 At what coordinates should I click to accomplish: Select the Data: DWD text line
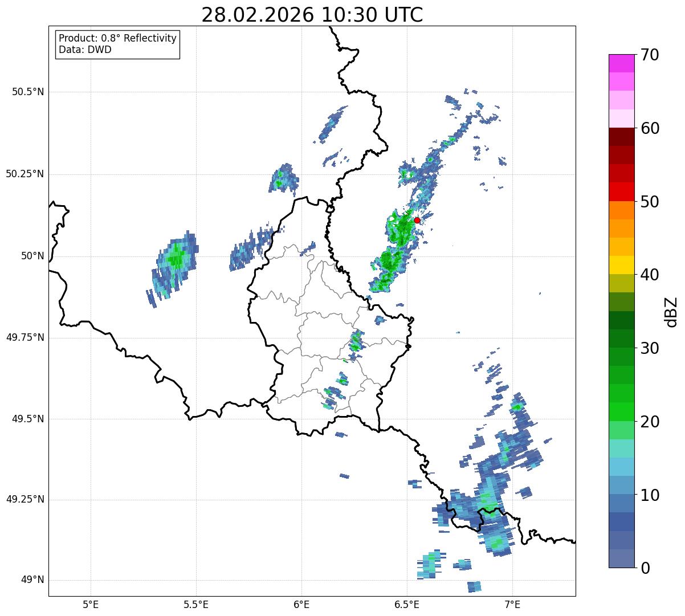(x=85, y=50)
